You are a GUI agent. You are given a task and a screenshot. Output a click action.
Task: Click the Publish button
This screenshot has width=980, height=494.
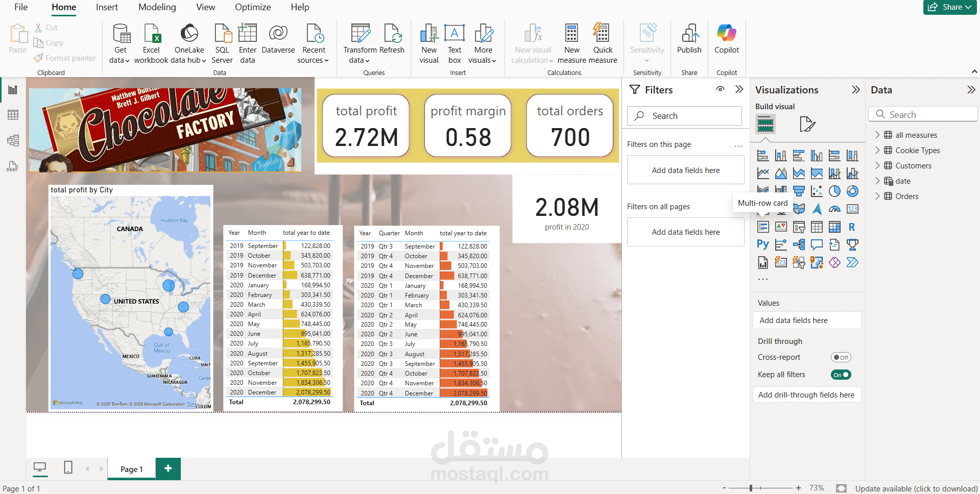(689, 39)
